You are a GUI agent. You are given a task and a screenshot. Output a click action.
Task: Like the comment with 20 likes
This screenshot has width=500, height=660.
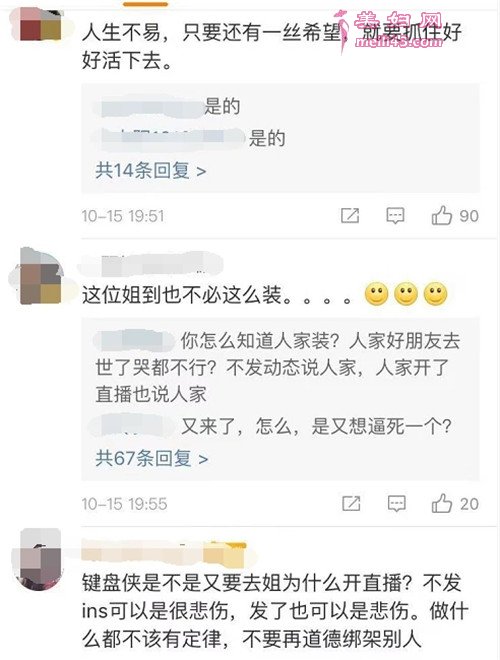click(441, 503)
